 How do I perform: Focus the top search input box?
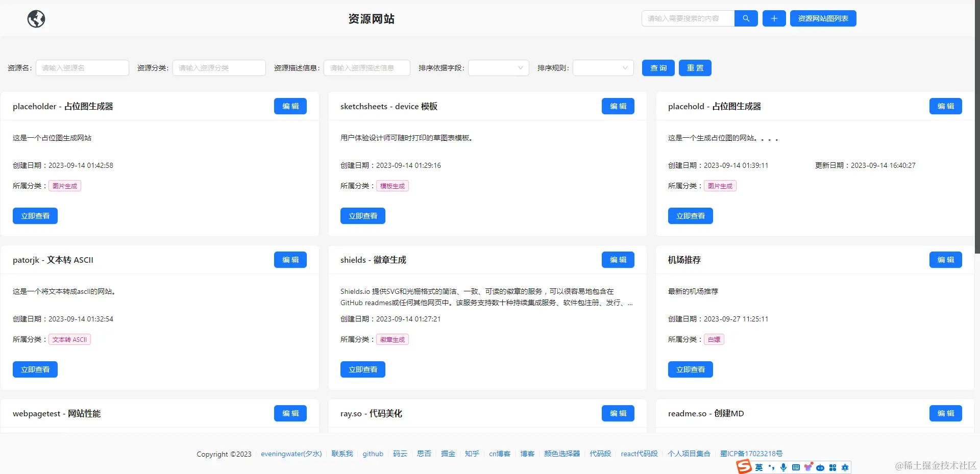coord(688,18)
